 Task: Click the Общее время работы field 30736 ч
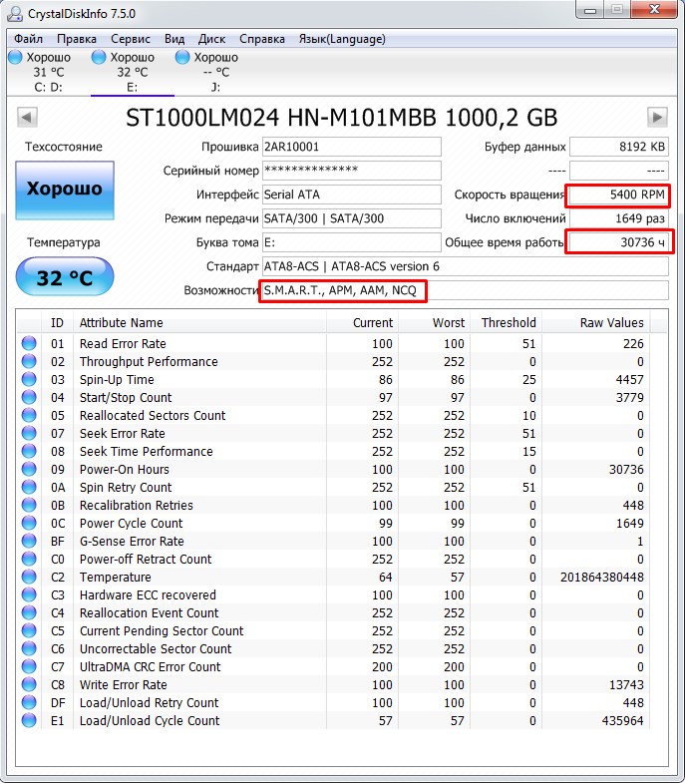pos(619,242)
